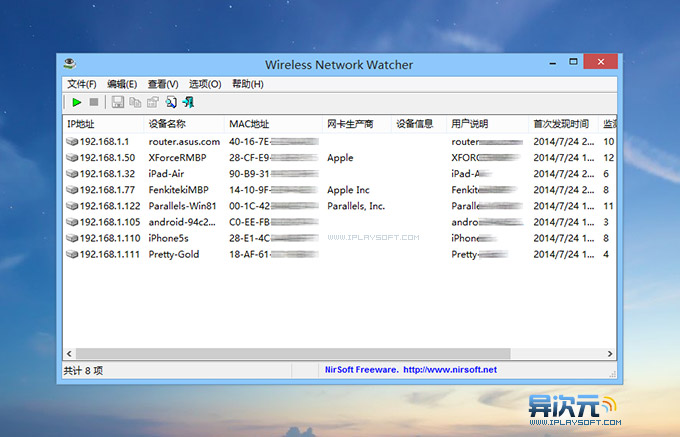Sort by the 首次发现时间 column header
This screenshot has height=437, width=680.
(563, 124)
